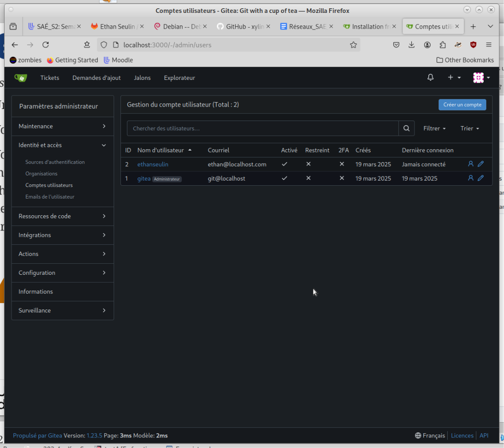Click the pencil icon for gitea user

480,178
